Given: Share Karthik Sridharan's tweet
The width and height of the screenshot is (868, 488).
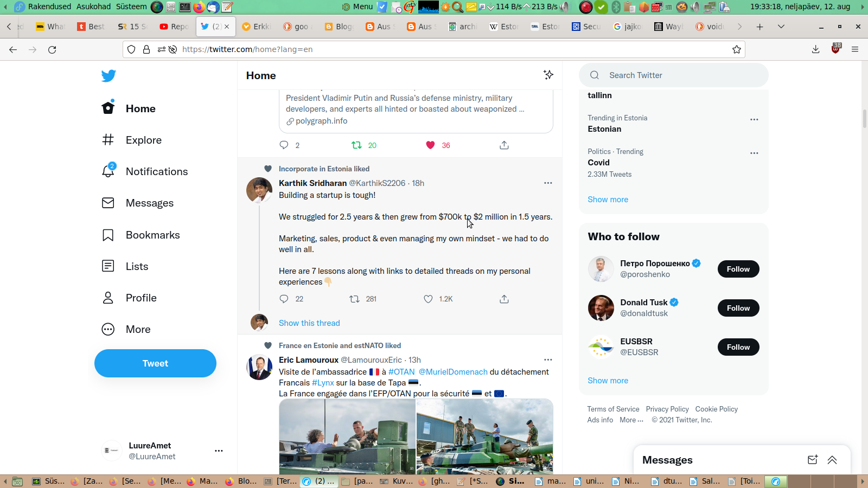Looking at the screenshot, I should click(504, 299).
